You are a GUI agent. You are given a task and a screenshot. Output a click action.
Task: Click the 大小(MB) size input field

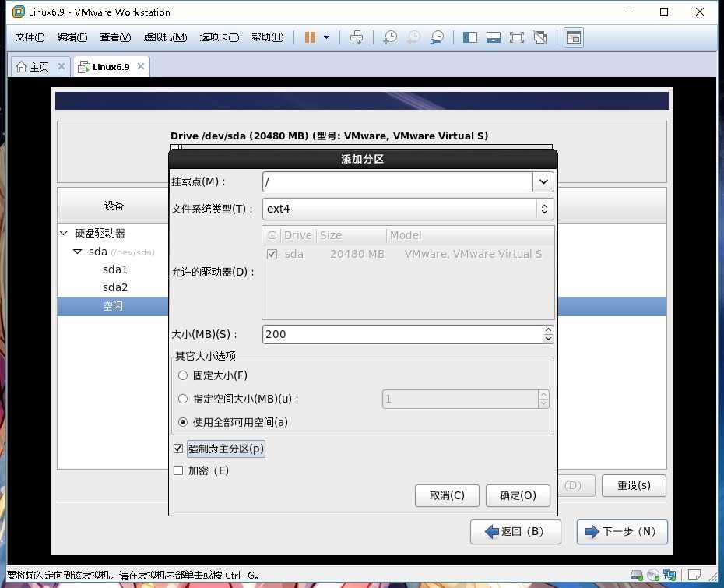(x=402, y=334)
